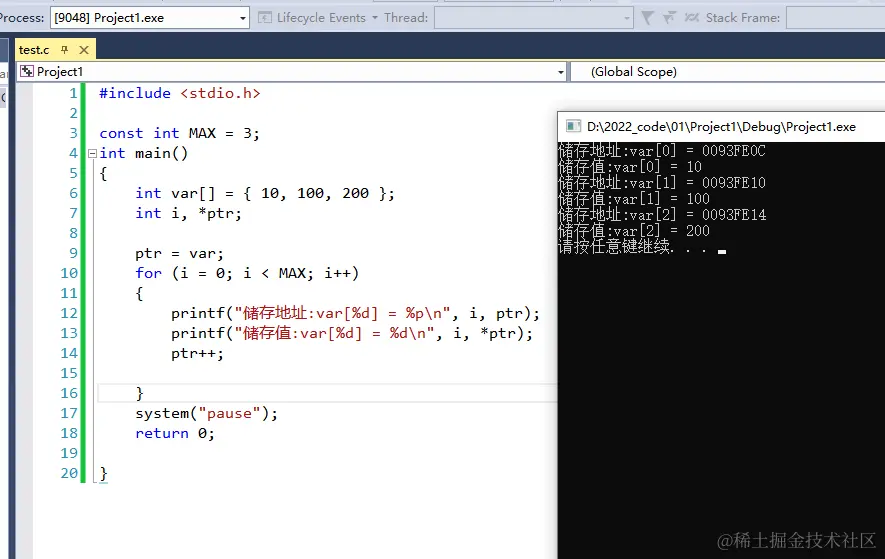Collapse the main() function outline
885x559 pixels.
(x=92, y=153)
